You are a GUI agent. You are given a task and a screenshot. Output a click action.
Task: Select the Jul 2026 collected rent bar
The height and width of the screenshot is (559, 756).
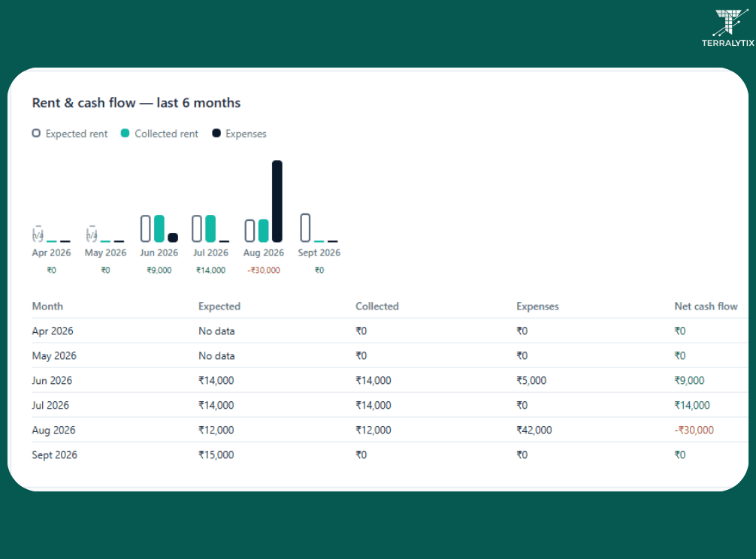point(210,228)
